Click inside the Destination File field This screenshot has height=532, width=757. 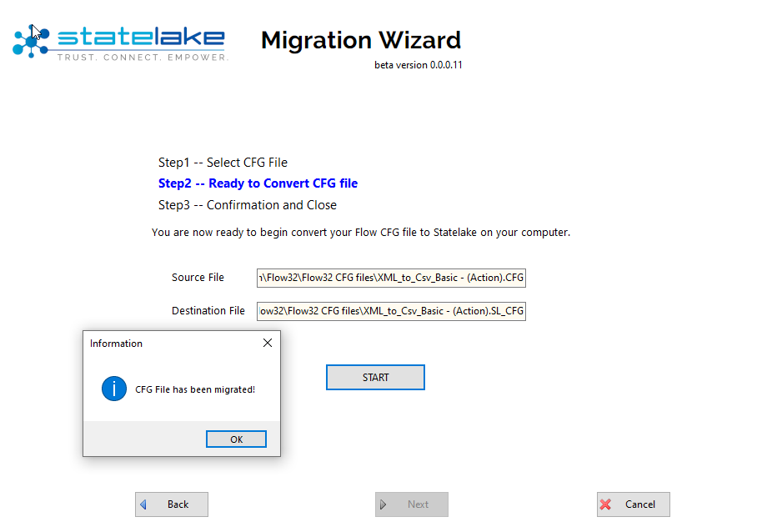point(391,311)
